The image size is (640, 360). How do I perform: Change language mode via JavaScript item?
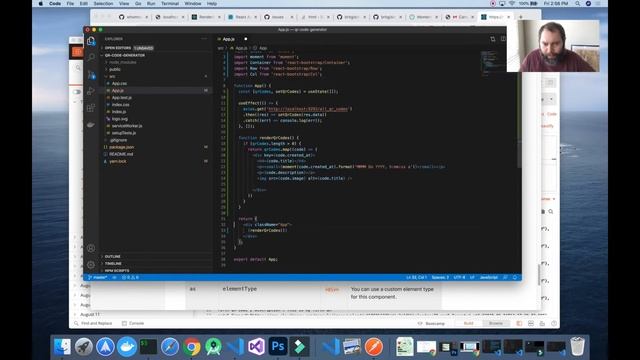(x=489, y=278)
